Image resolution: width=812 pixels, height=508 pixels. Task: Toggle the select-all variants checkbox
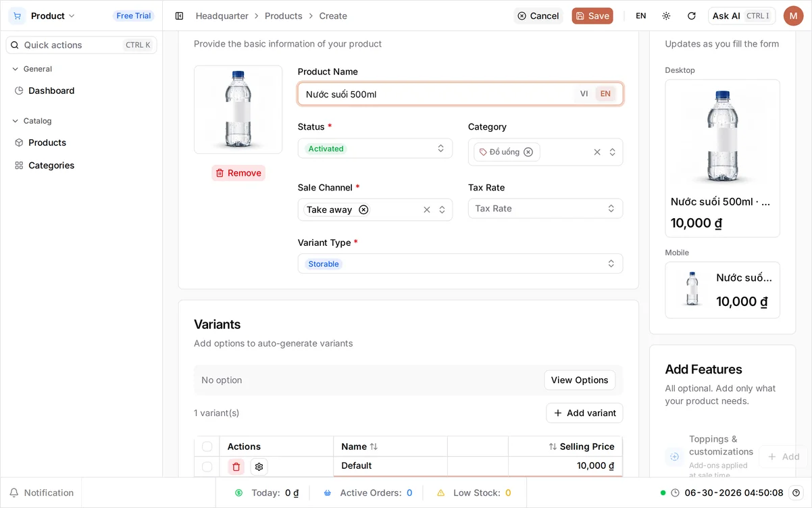click(207, 447)
